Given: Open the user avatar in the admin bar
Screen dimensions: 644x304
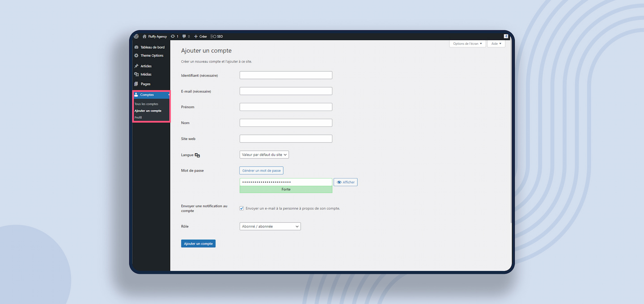Looking at the screenshot, I should (x=506, y=36).
